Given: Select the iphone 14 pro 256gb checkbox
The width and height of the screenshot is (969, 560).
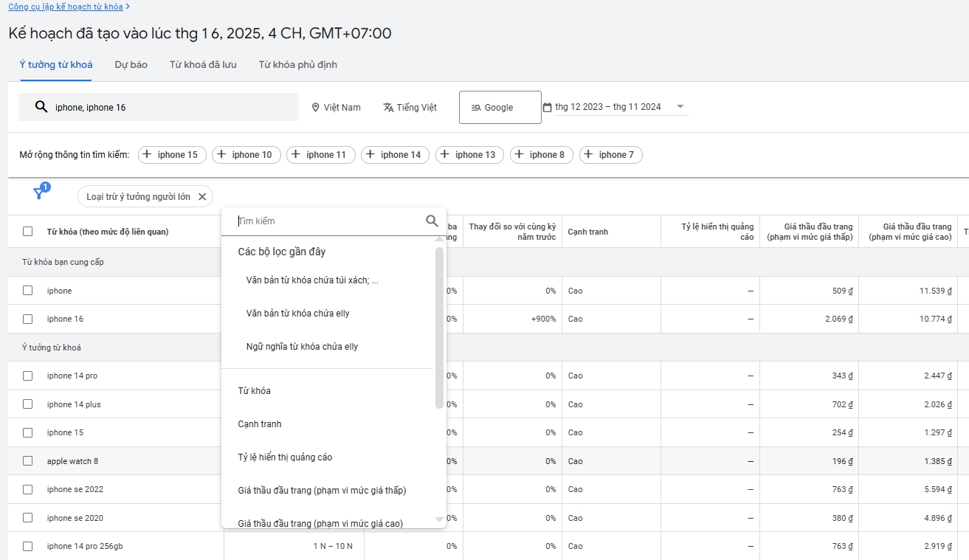Looking at the screenshot, I should tap(28, 546).
